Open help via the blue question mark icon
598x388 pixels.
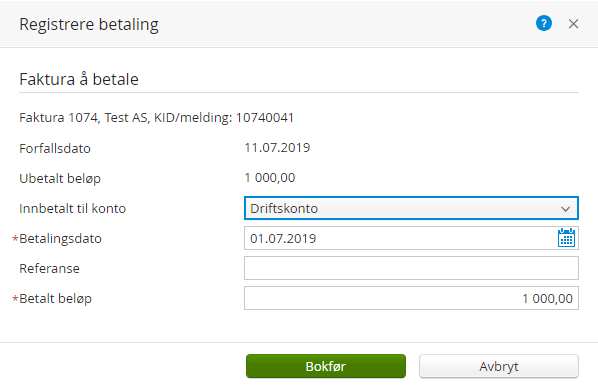tap(543, 23)
